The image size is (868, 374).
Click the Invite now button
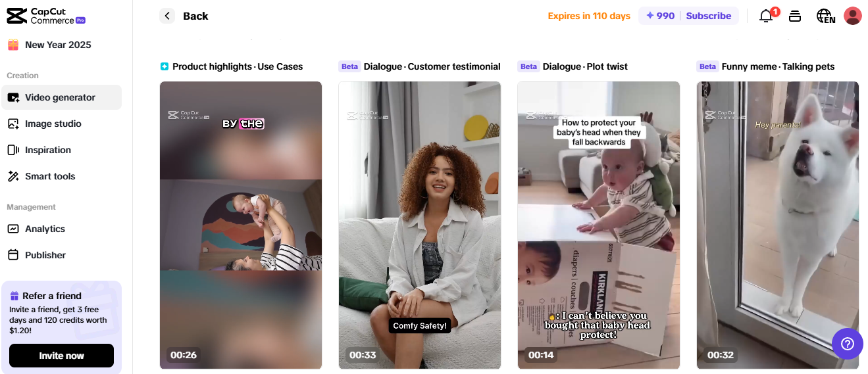pos(61,356)
